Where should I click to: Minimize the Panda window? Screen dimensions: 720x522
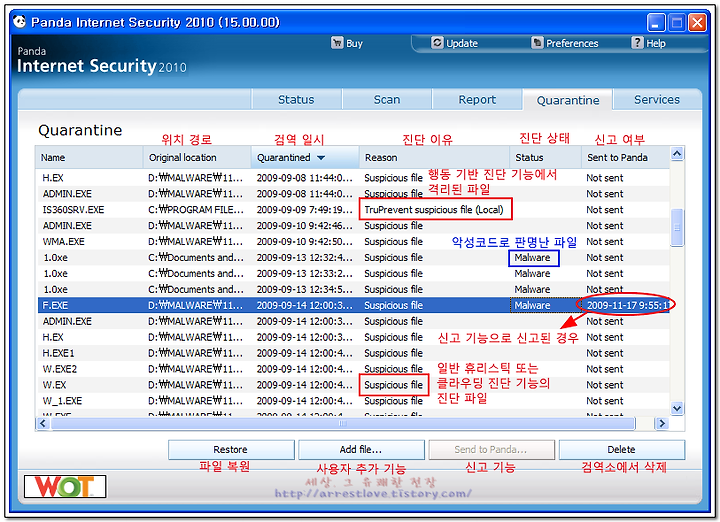coord(655,22)
